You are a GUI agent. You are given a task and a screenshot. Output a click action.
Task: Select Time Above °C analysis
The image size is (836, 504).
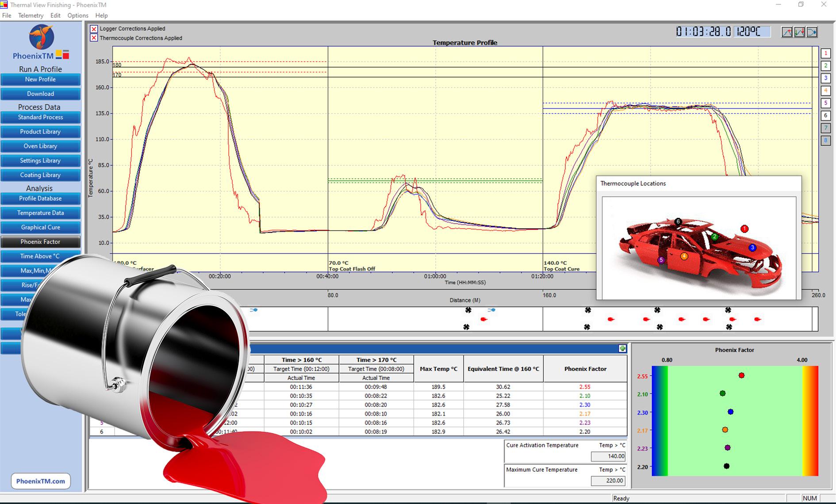coord(40,256)
